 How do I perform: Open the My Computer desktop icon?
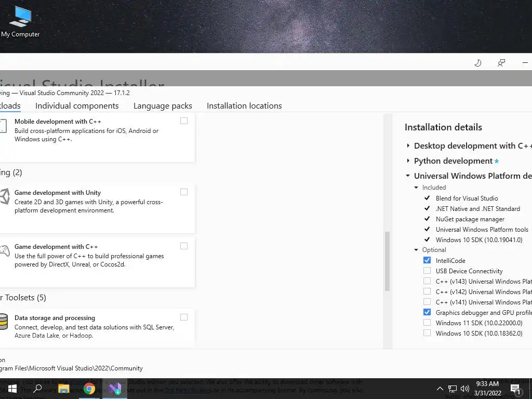coord(20,21)
